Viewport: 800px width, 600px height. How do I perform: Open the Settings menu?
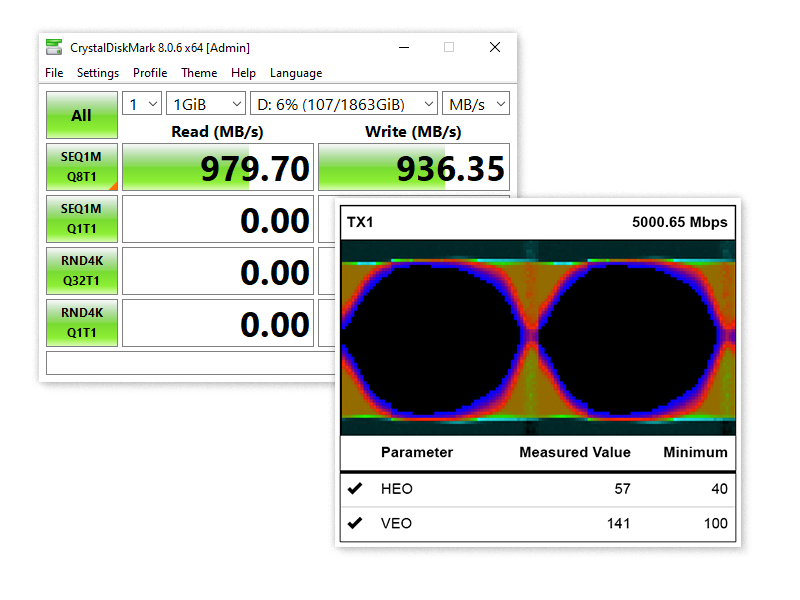click(x=98, y=73)
